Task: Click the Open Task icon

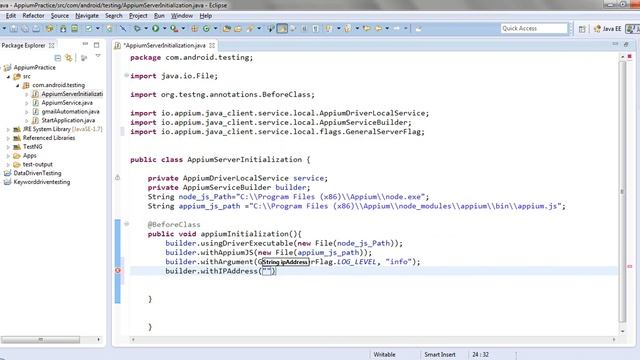Action: click(238, 29)
